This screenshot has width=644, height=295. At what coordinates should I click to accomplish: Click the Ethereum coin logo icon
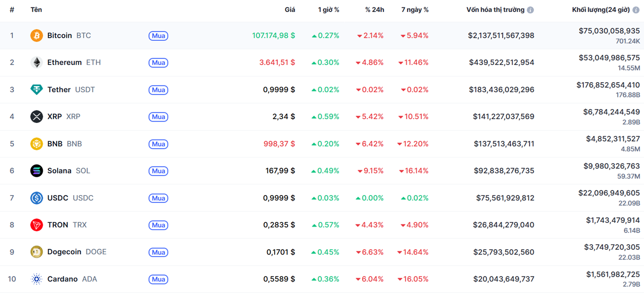coord(36,62)
